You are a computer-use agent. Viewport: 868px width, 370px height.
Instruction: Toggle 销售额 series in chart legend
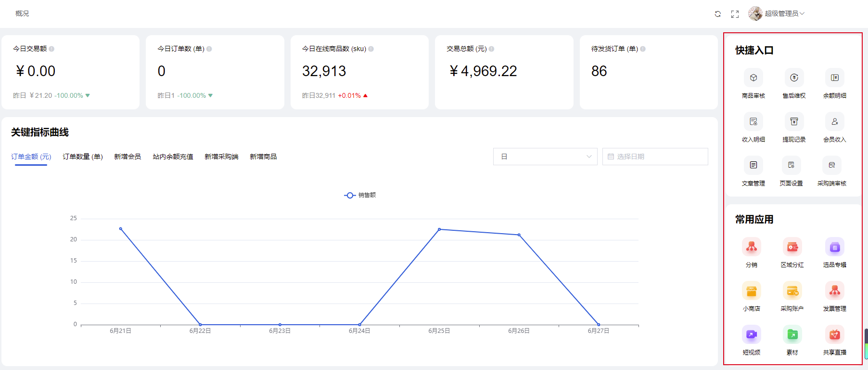tap(360, 195)
